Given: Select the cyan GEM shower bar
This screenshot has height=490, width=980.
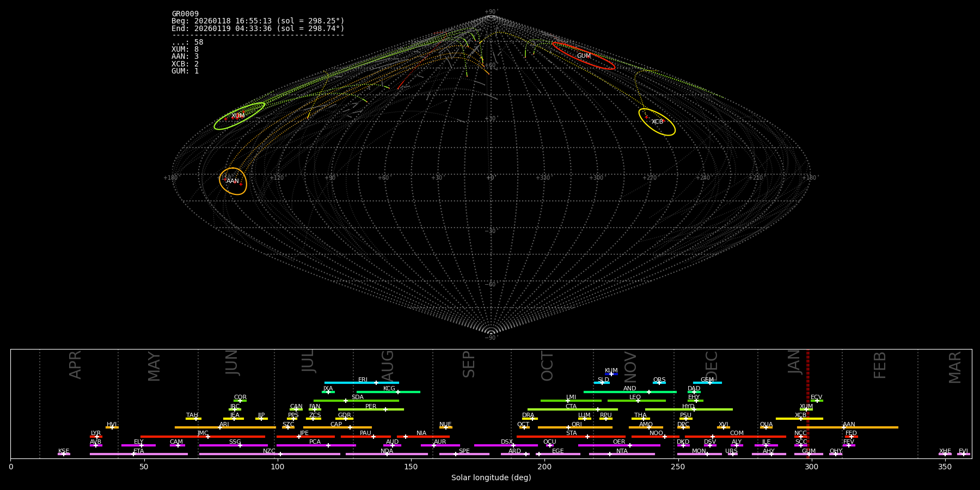Looking at the screenshot, I should click(707, 383).
